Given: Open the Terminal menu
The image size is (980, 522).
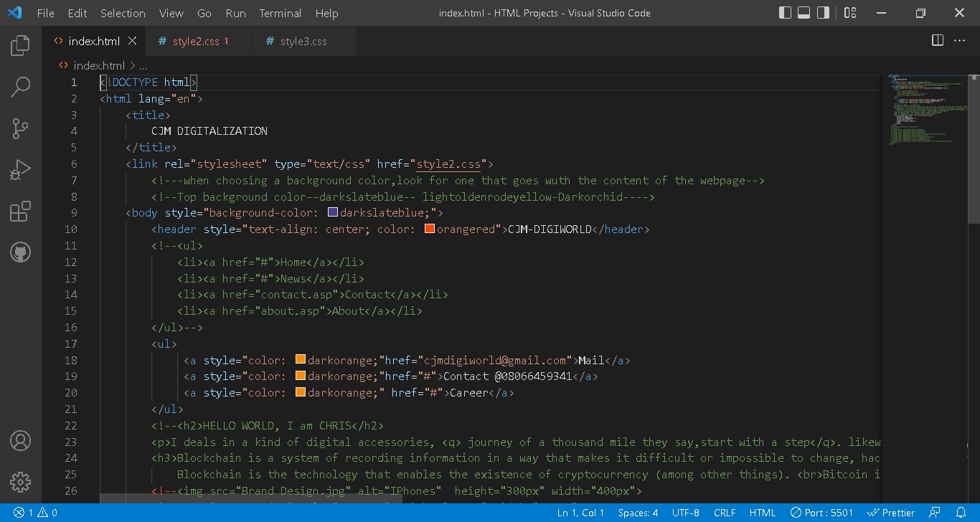Looking at the screenshot, I should (x=280, y=13).
